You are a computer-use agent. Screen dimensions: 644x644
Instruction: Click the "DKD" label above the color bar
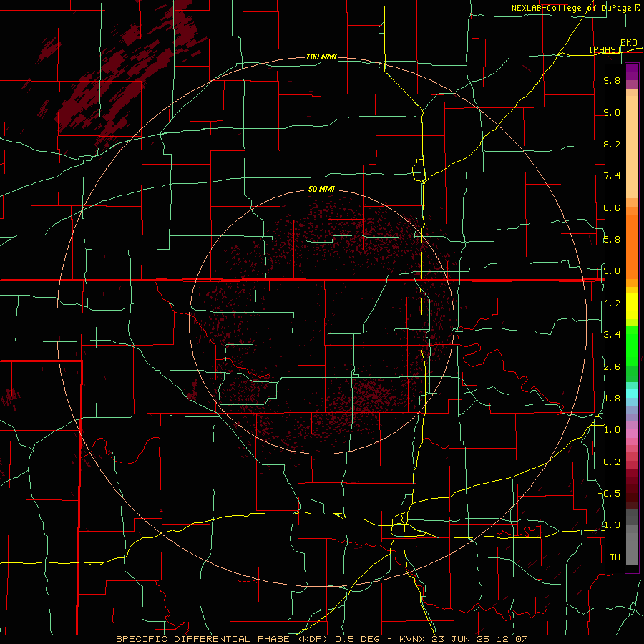pyautogui.click(x=629, y=42)
